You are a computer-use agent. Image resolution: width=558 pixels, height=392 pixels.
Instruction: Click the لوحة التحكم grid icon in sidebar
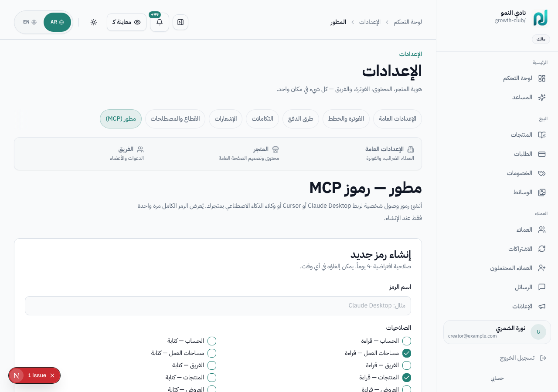(542, 78)
